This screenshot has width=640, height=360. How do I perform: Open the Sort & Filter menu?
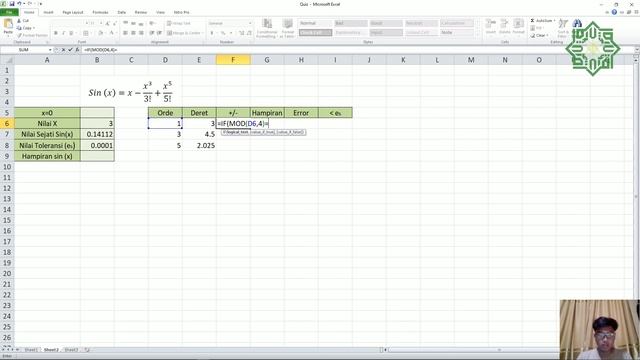(x=563, y=28)
